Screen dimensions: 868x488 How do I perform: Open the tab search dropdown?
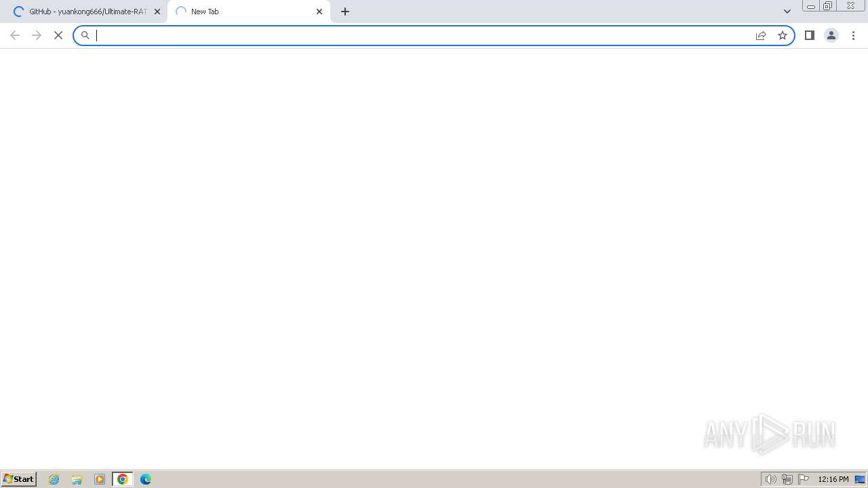(787, 12)
